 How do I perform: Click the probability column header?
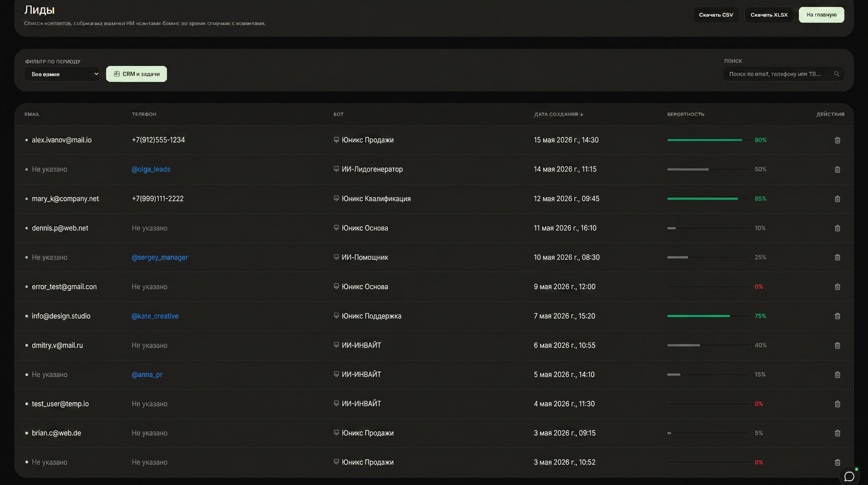point(685,114)
